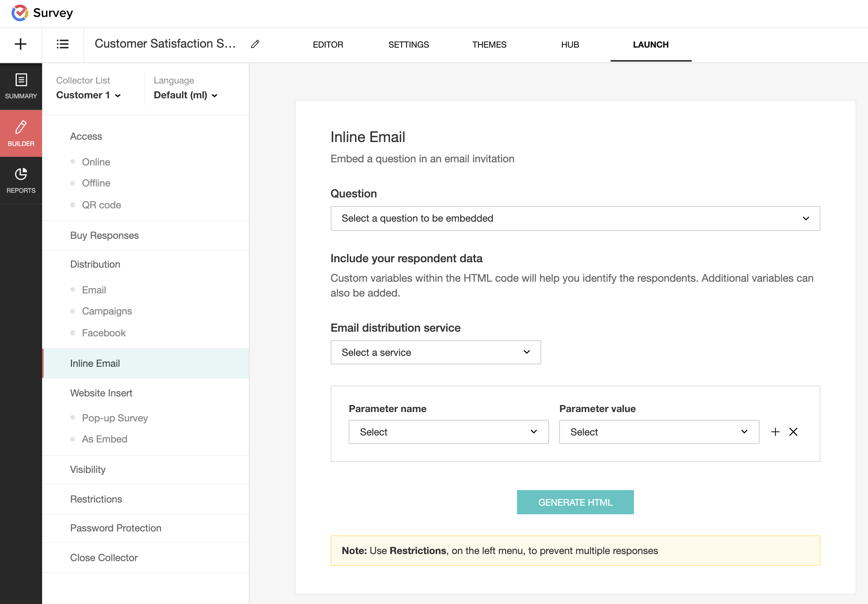Open the Language Default (ml) dropdown
Screen dimensions: 868x604
(x=186, y=95)
